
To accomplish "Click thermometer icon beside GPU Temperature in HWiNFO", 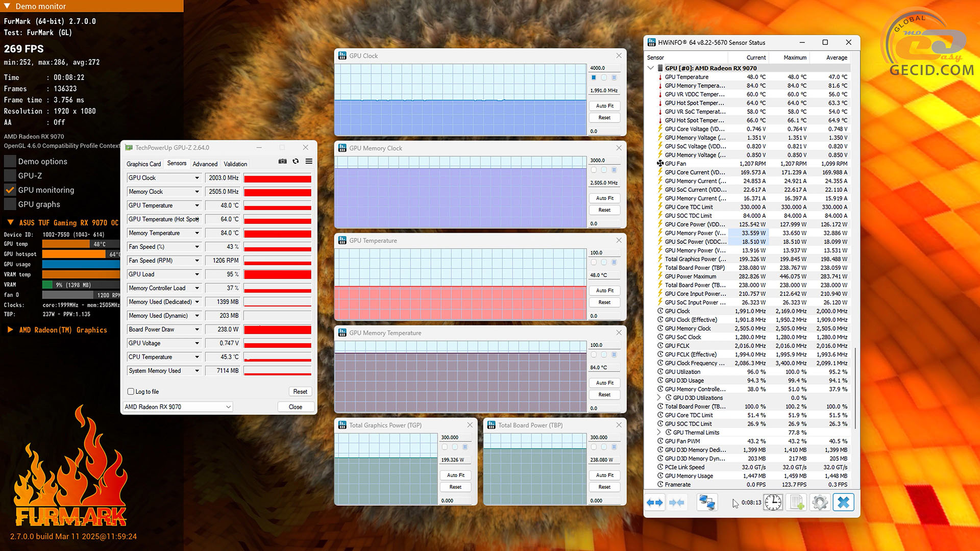I will tap(660, 77).
